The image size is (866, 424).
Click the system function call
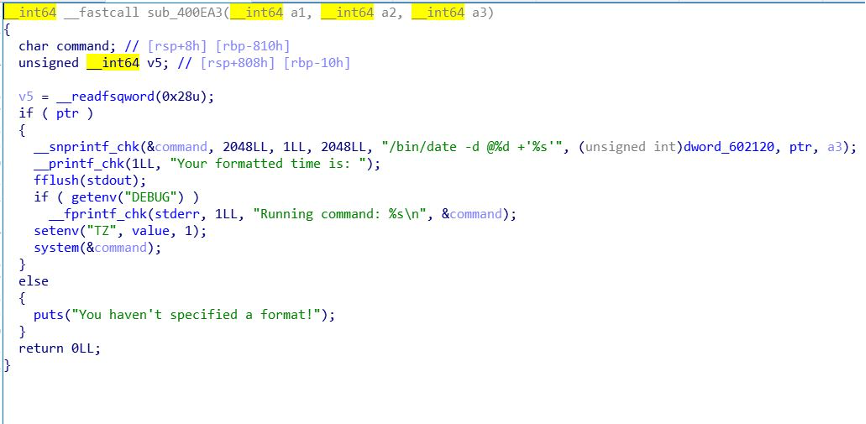click(56, 248)
